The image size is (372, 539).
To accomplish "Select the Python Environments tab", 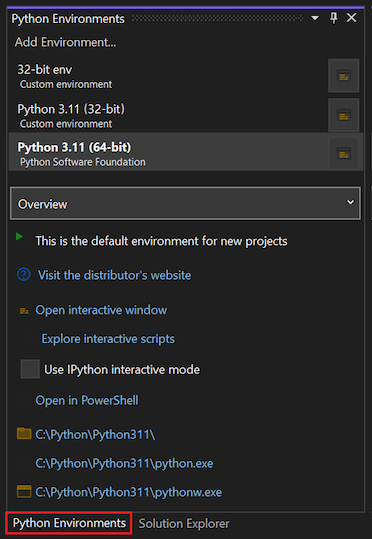I will 69,523.
